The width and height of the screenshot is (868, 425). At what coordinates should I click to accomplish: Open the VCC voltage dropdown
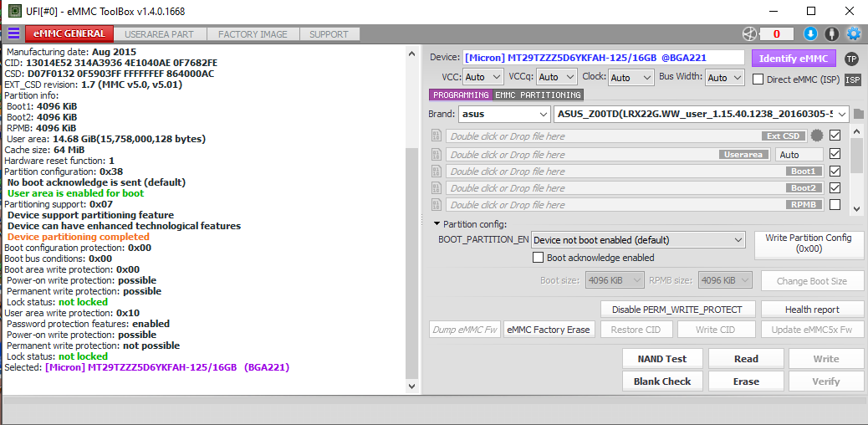[483, 77]
